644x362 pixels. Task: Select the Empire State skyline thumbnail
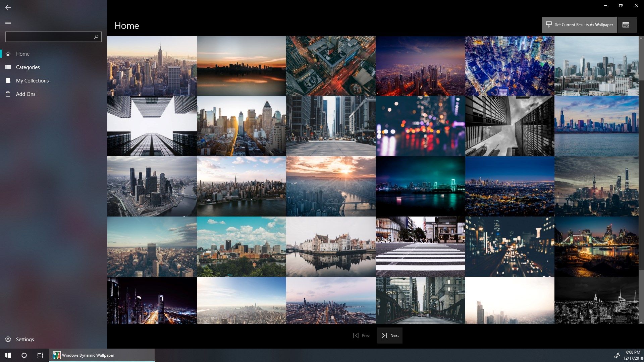click(x=152, y=66)
